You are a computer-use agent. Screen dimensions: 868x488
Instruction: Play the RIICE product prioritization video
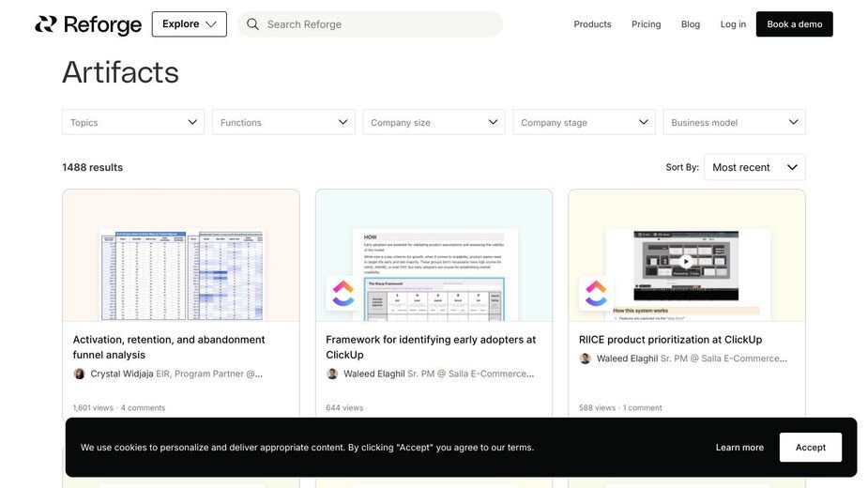[686, 262]
